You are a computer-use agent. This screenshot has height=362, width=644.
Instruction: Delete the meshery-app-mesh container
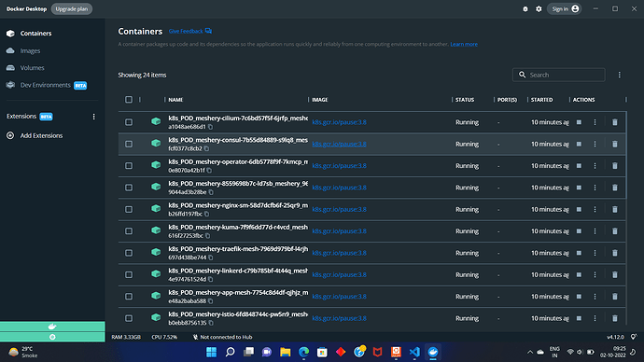pyautogui.click(x=614, y=297)
